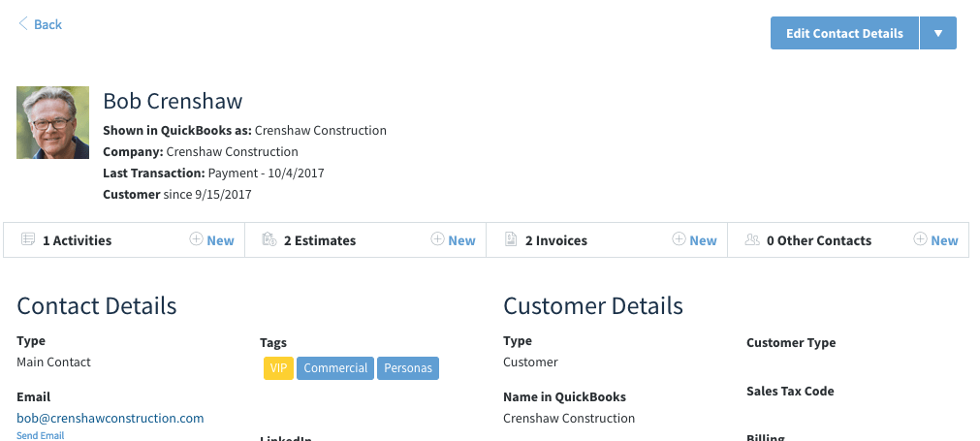Add new other contact plus icon
Screen dimensions: 980x441
point(921,239)
